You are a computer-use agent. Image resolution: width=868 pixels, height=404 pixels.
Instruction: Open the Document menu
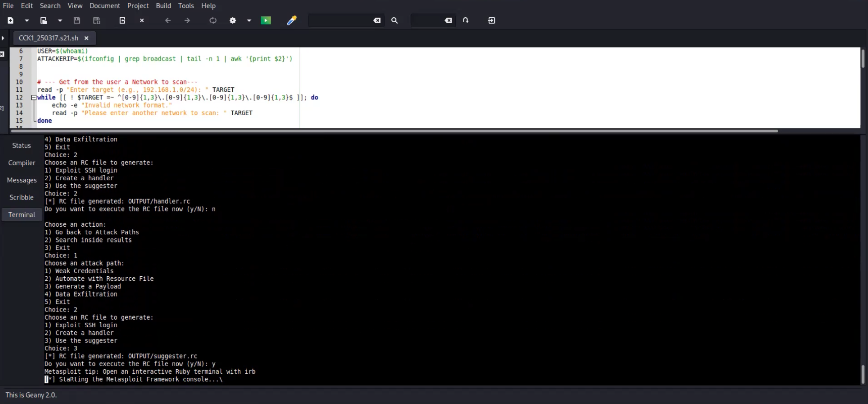pyautogui.click(x=105, y=6)
